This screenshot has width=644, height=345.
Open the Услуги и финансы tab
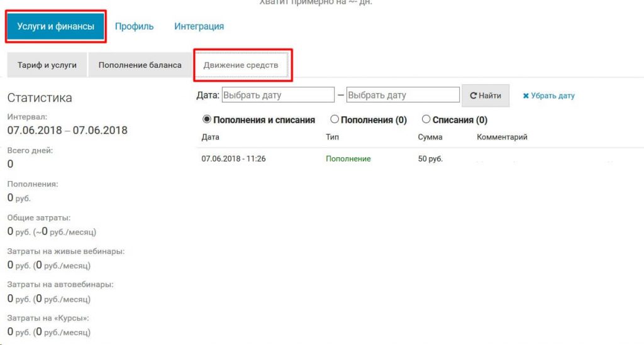(56, 26)
